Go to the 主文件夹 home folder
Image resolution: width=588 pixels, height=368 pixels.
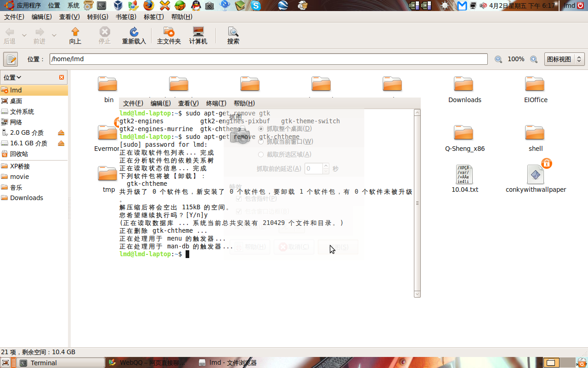tap(169, 35)
